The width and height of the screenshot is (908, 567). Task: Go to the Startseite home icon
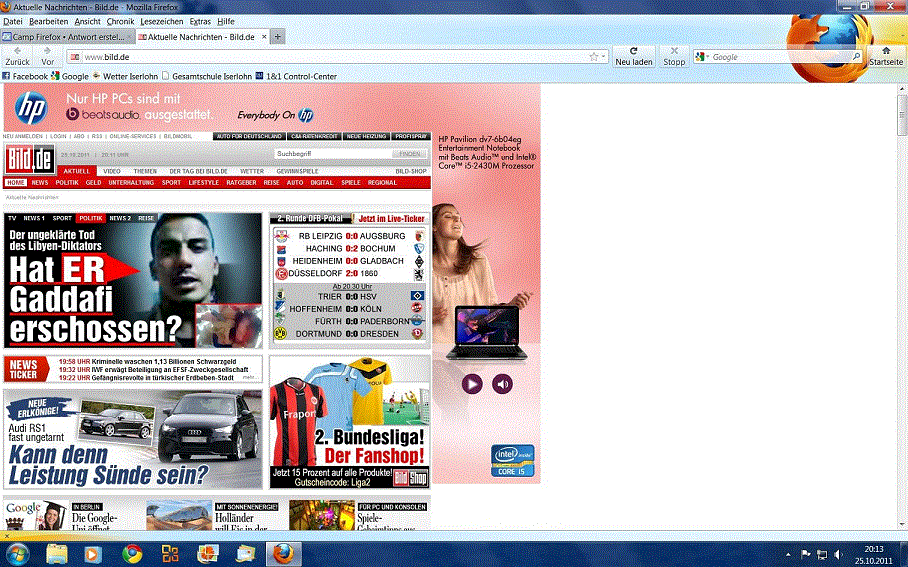coord(885,55)
